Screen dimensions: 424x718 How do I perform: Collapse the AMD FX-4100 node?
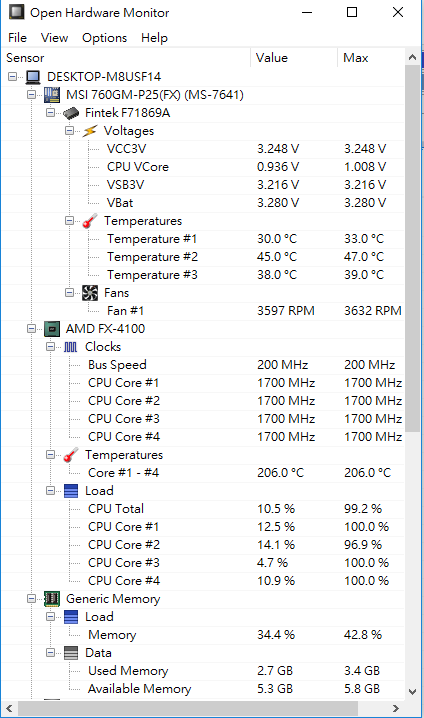32,328
